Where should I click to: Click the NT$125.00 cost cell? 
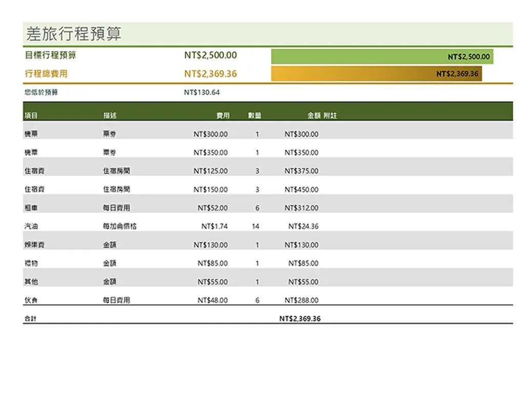211,171
